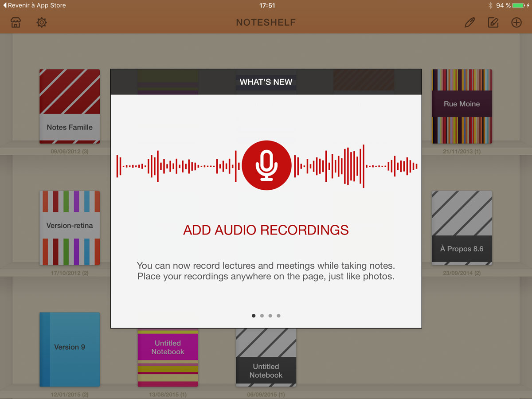The height and width of the screenshot is (399, 532).
Task: Tap the compose note icon
Action: point(493,23)
